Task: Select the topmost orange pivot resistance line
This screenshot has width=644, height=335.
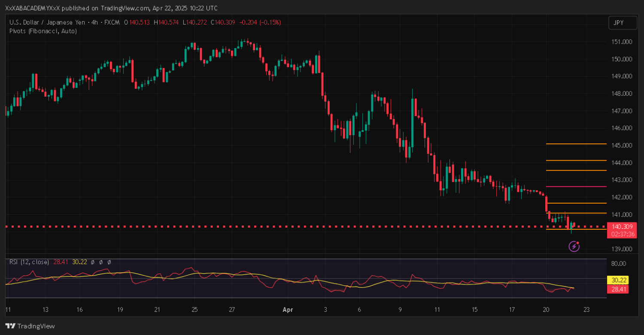Action: [x=575, y=144]
